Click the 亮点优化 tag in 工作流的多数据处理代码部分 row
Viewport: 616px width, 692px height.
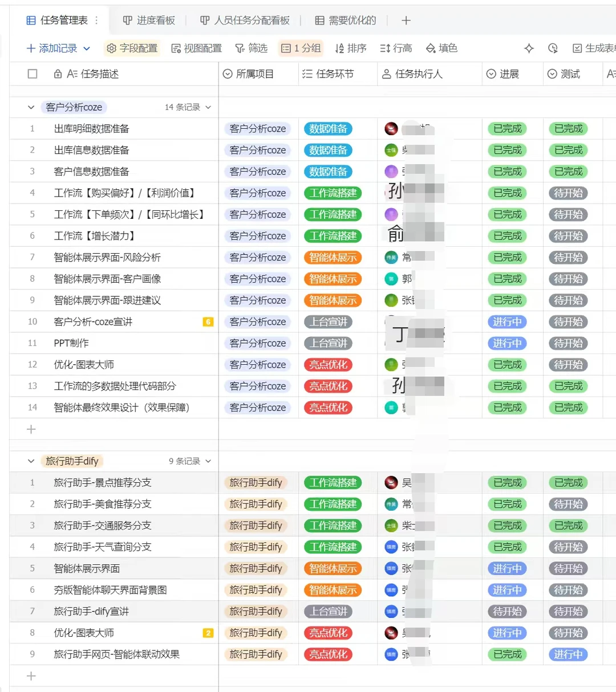(328, 386)
